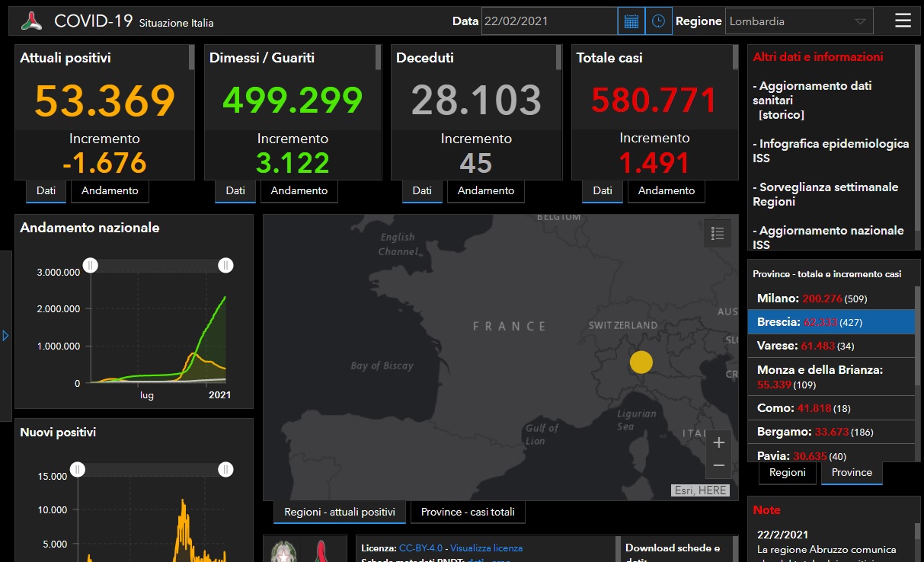
Task: Zoom out on the map
Action: coord(718,465)
